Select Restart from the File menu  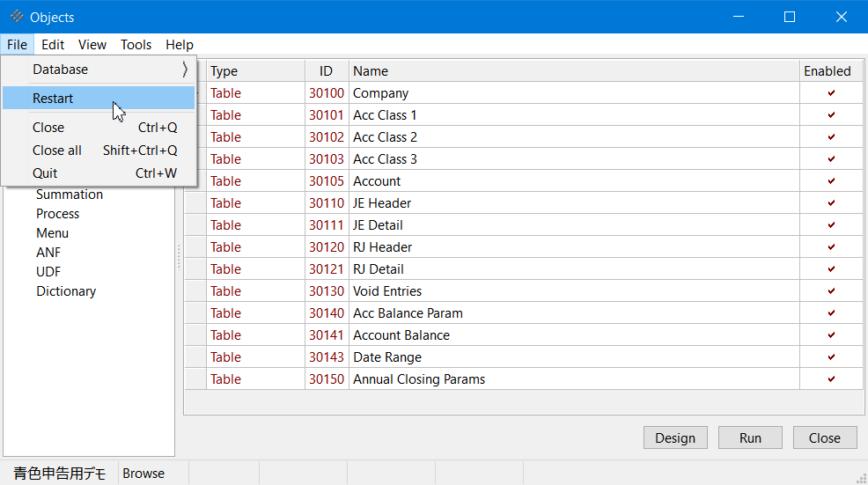pos(53,99)
